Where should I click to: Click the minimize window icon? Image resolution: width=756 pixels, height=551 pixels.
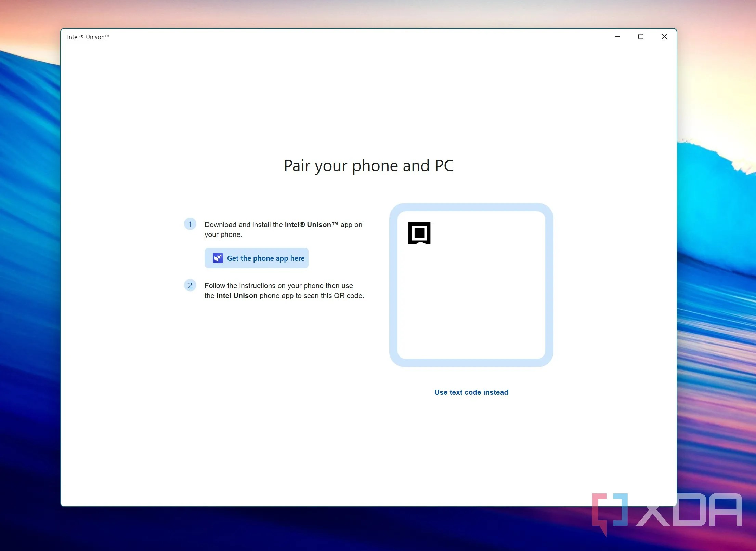pos(617,37)
